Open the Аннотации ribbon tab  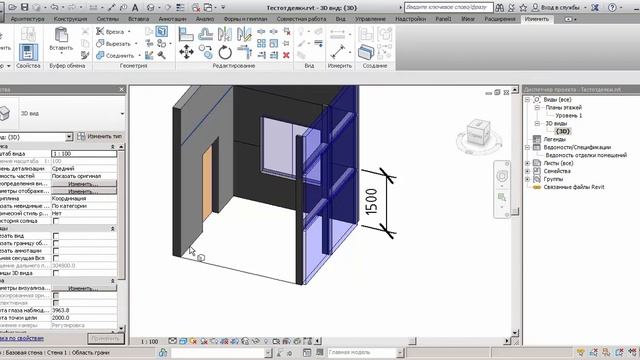172,19
